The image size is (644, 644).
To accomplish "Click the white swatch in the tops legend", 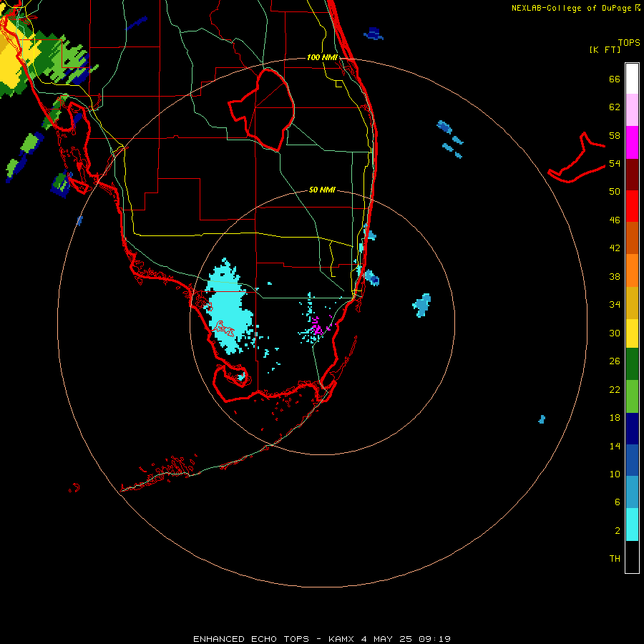I will pyautogui.click(x=632, y=79).
